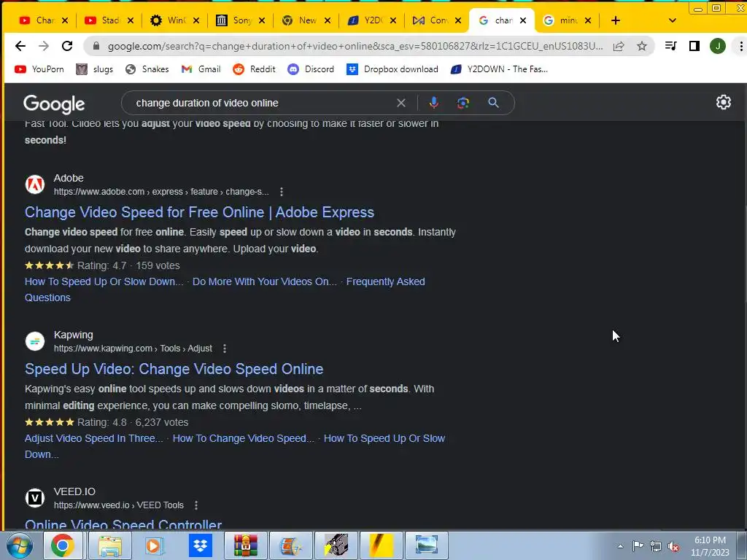The height and width of the screenshot is (560, 747).
Task: Open 'Speed Up Video: Change Video Speed Online'
Action: 174,369
